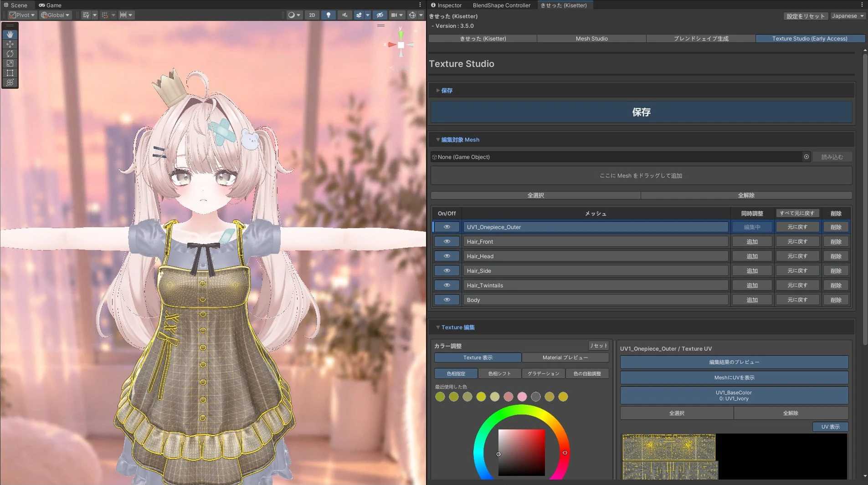Select the combined Transform tool
Screen dimensions: 868x485
coord(10,82)
